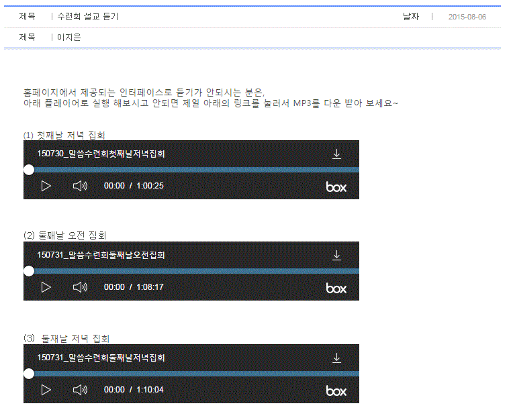The width and height of the screenshot is (511, 420).
Task: Click the heading (1) 첫째날 저녁 집회
Action: (64, 135)
